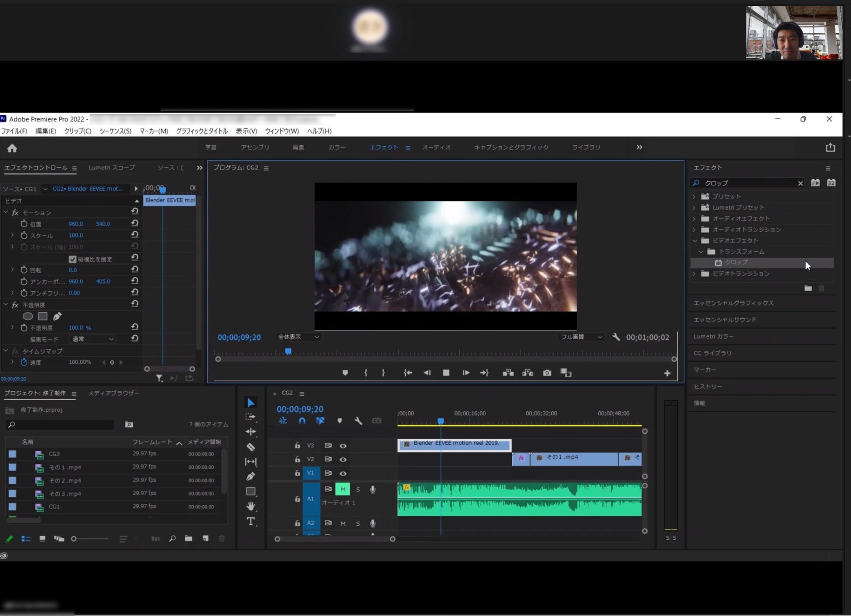
Task: Clear the Effects panel search field
Action: 800,183
